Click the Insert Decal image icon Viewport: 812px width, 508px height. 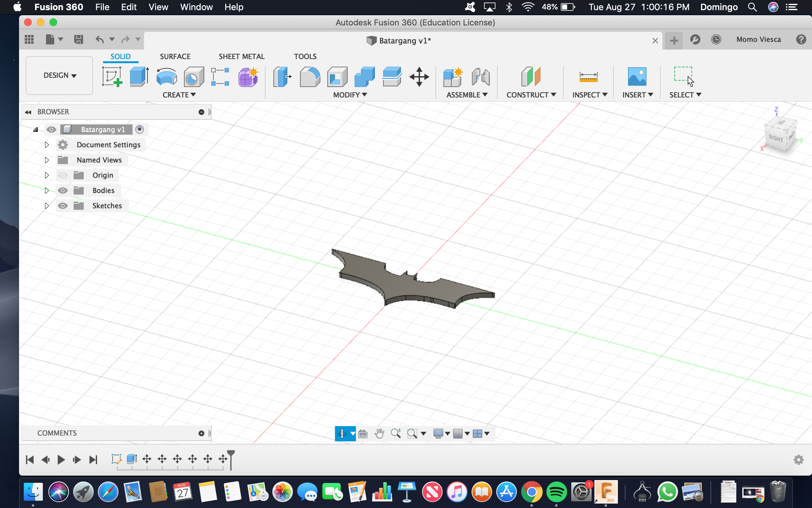coord(637,77)
